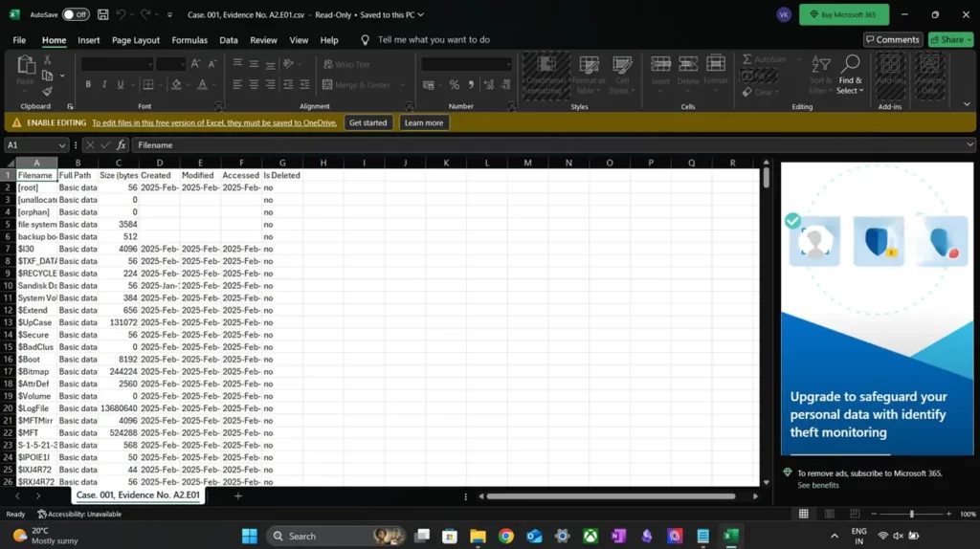The height and width of the screenshot is (549, 980).
Task: Click the Tell me lightbulb icon
Action: [365, 40]
